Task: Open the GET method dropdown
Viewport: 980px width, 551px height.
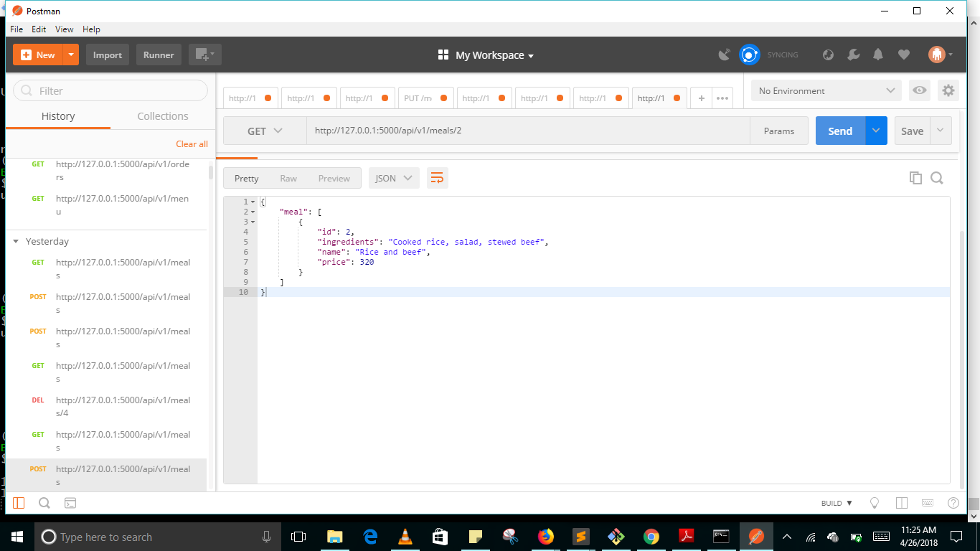Action: [265, 131]
